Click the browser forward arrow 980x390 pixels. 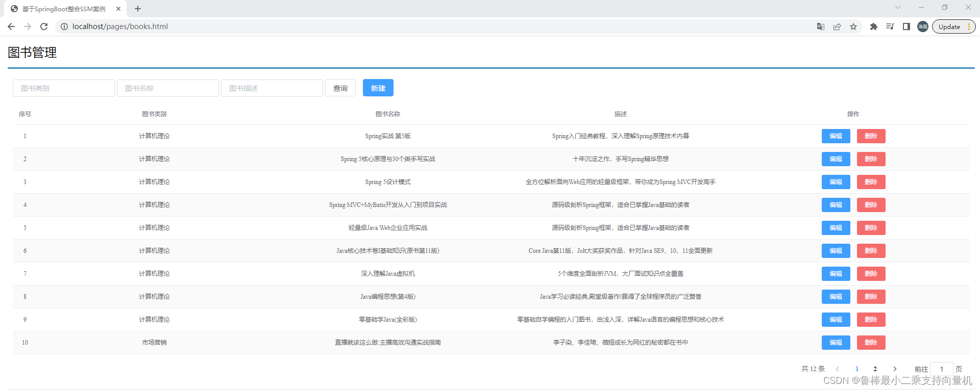click(28, 27)
